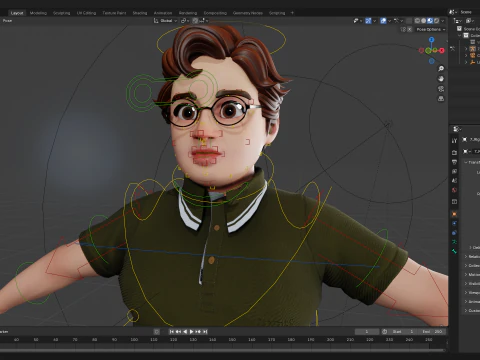Open the Texture Paint workspace tab
The height and width of the screenshot is (360, 480).
coord(114,13)
